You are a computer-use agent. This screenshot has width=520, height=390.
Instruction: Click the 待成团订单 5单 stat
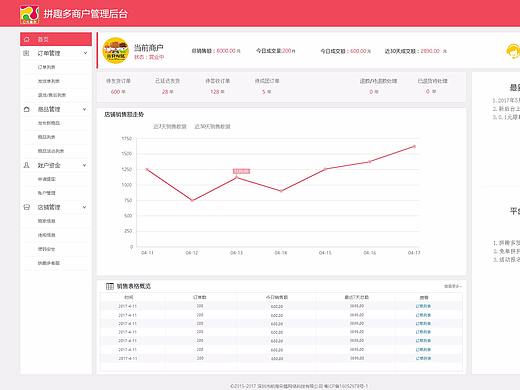267,86
